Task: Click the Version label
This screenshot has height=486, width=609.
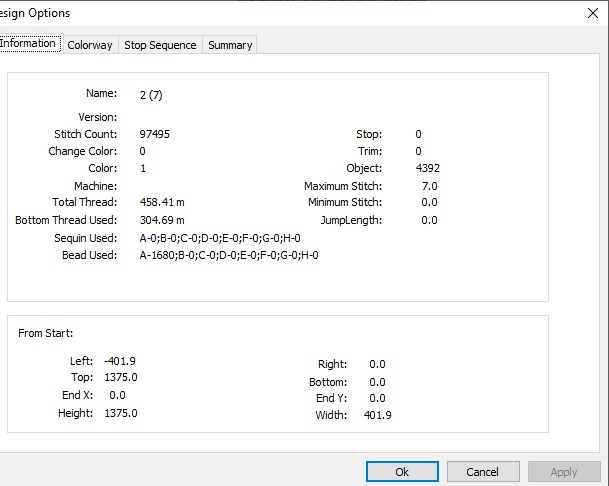Action: coord(97,117)
